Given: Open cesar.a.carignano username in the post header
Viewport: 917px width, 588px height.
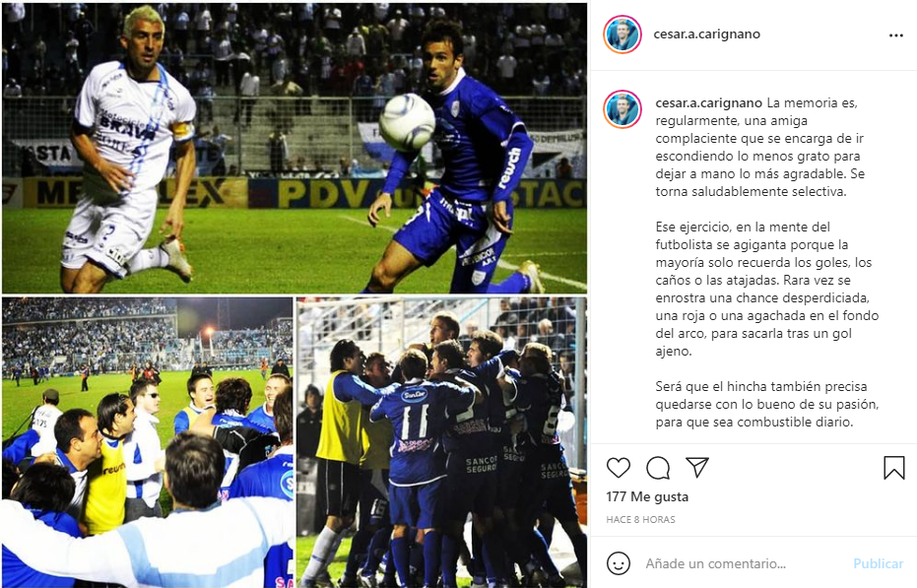Looking at the screenshot, I should [x=706, y=33].
